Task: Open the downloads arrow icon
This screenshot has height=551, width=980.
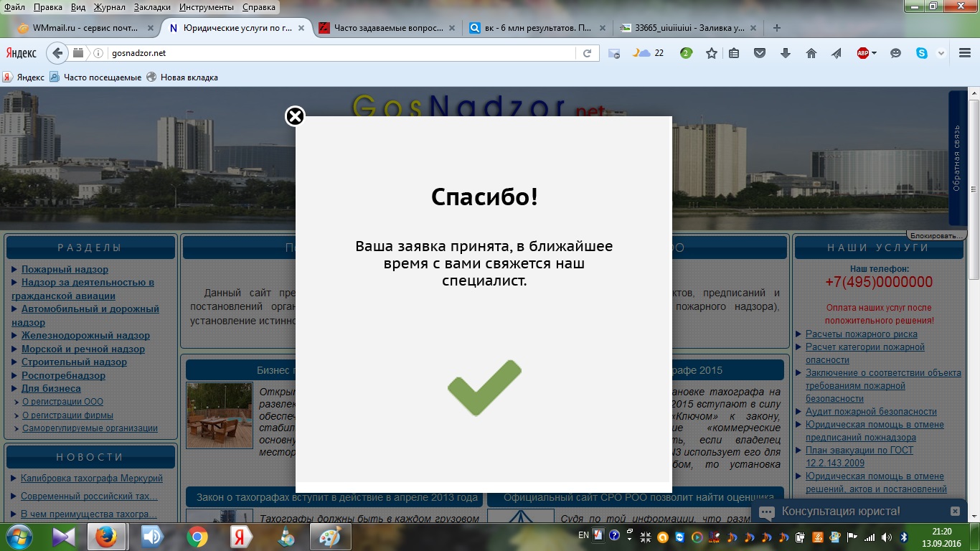Action: [x=786, y=53]
